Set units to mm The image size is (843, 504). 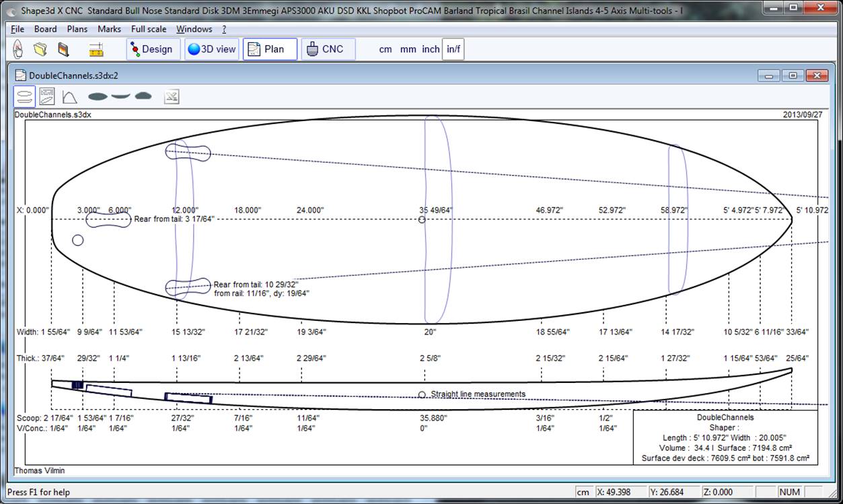pos(408,49)
